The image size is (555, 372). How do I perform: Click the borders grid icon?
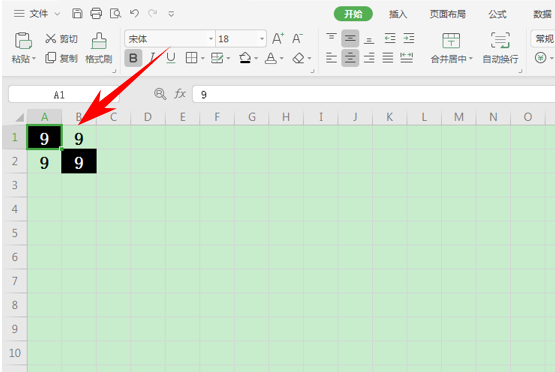pyautogui.click(x=191, y=58)
